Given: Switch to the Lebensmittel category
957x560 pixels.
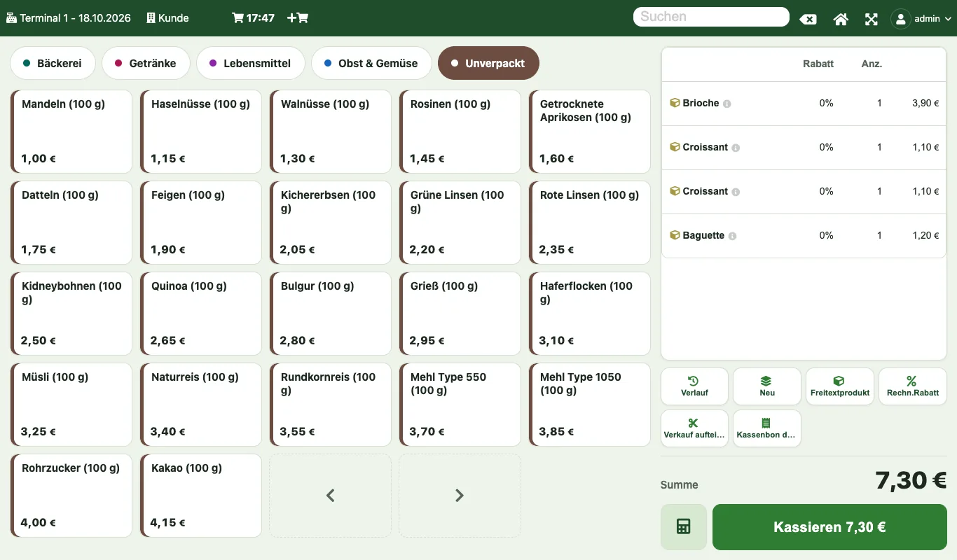Looking at the screenshot, I should (x=250, y=63).
